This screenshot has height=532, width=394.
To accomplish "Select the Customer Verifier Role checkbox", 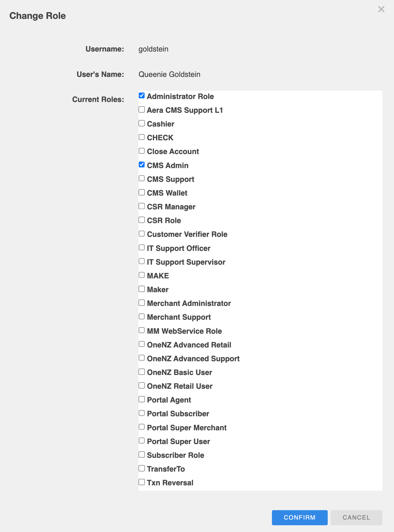I will pos(142,234).
